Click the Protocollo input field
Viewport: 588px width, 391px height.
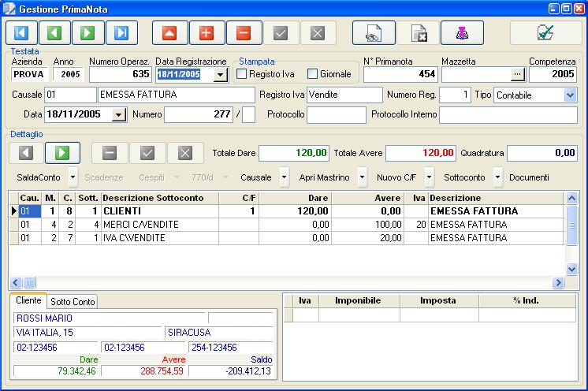[337, 115]
